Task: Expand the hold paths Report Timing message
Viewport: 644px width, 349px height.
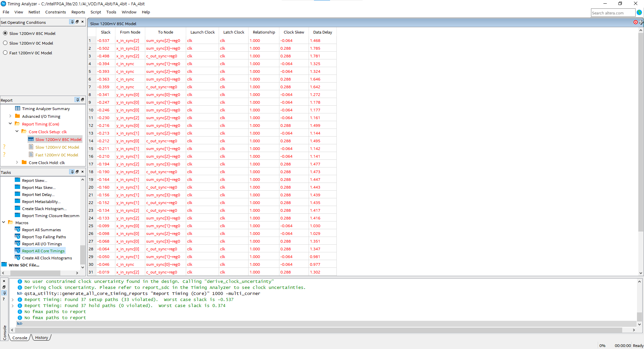Action: (12, 306)
